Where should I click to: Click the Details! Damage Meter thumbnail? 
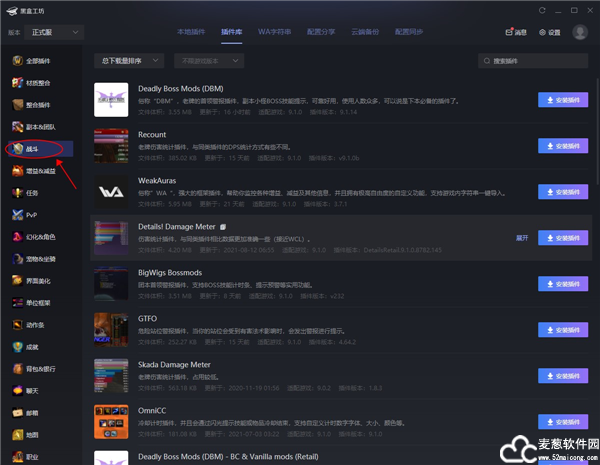tap(111, 238)
